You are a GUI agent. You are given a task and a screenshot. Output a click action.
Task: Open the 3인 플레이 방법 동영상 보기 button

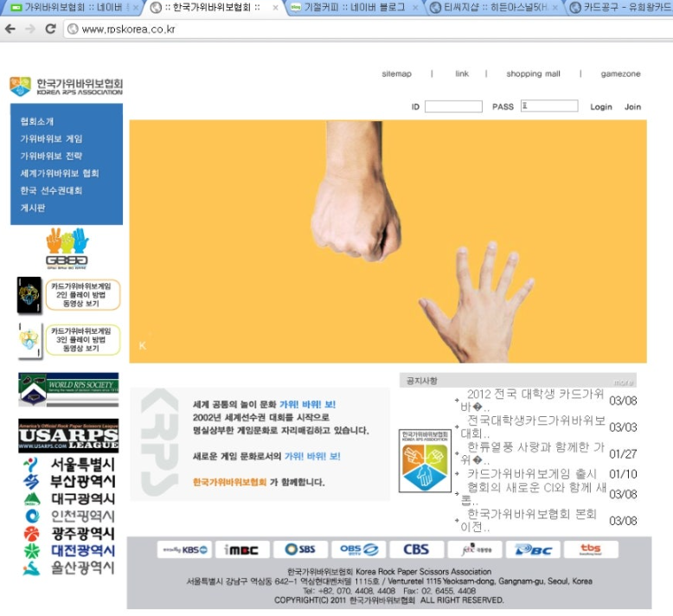tap(83, 339)
